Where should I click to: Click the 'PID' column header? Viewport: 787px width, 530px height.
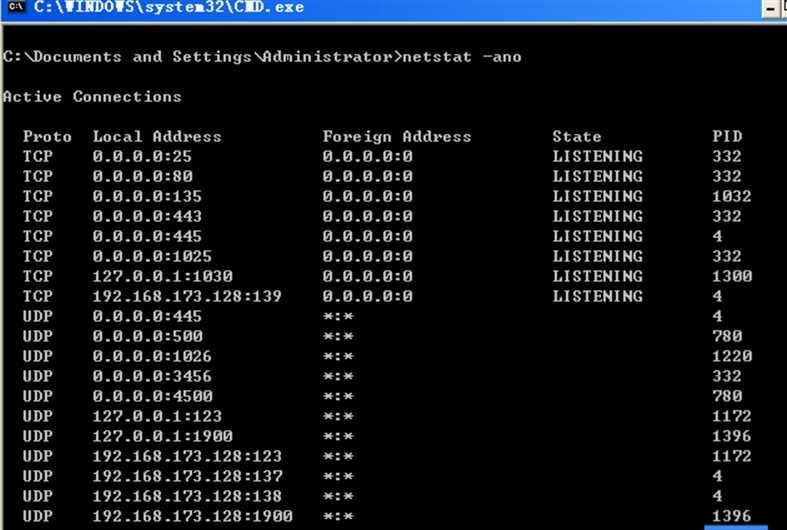pyautogui.click(x=727, y=137)
